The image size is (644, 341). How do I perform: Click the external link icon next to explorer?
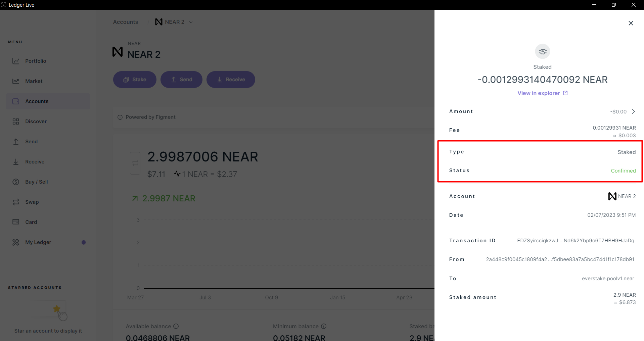(565, 93)
